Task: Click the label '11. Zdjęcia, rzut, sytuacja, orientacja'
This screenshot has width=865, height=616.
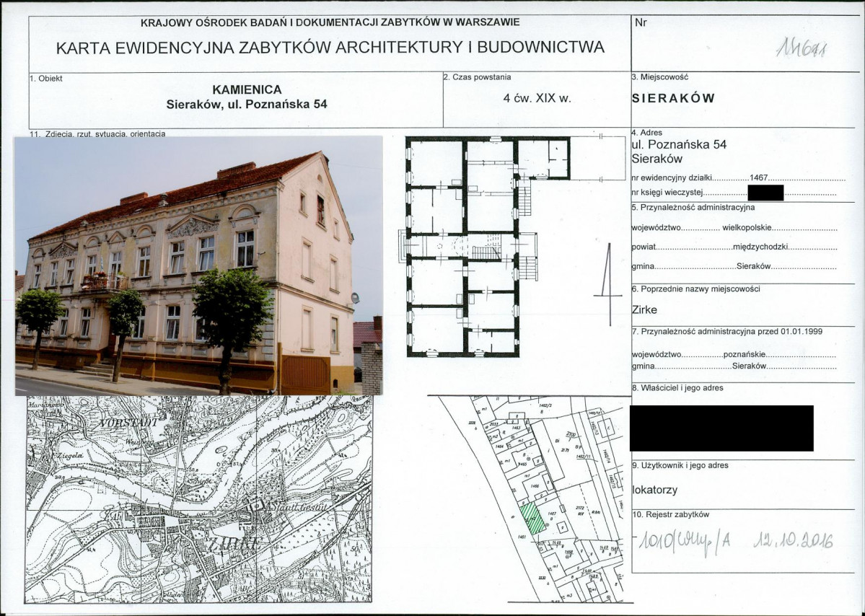Action: coord(97,133)
